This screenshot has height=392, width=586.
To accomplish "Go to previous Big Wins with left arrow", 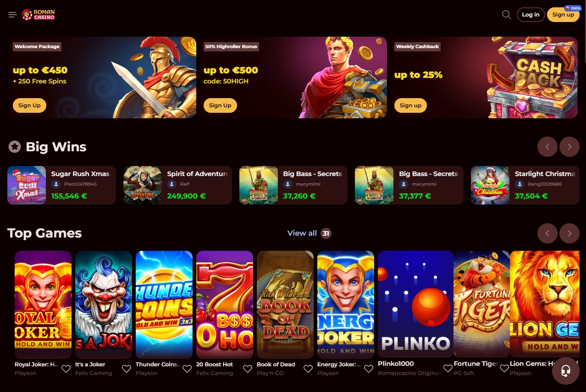I will tap(547, 147).
